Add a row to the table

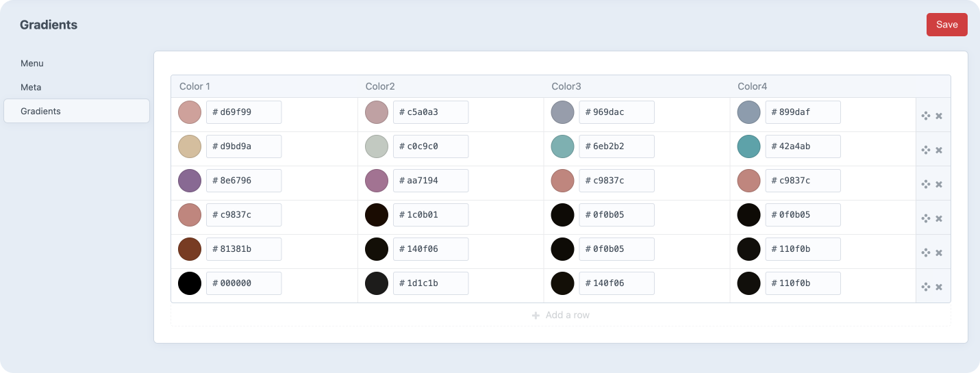pos(560,315)
